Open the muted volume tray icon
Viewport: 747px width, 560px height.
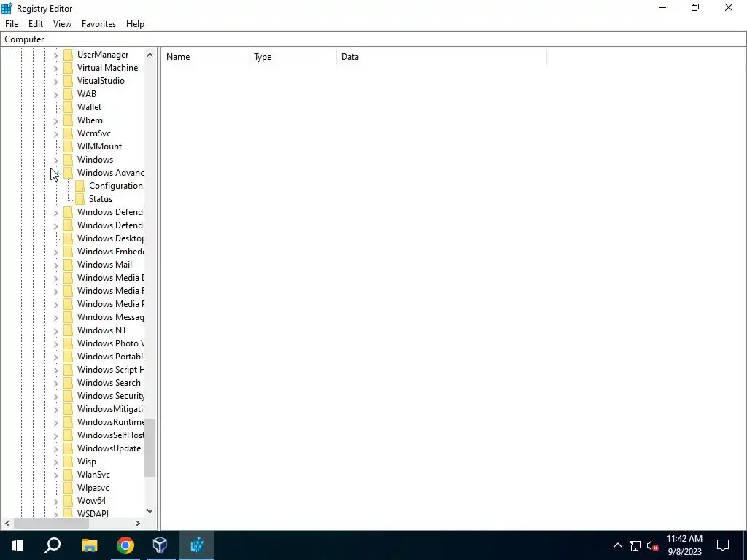pos(653,545)
